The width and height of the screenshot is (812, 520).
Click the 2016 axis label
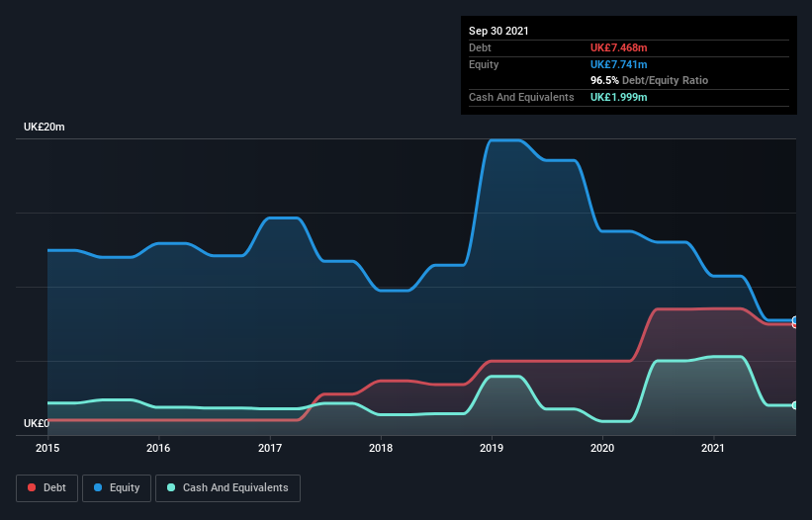pos(158,448)
